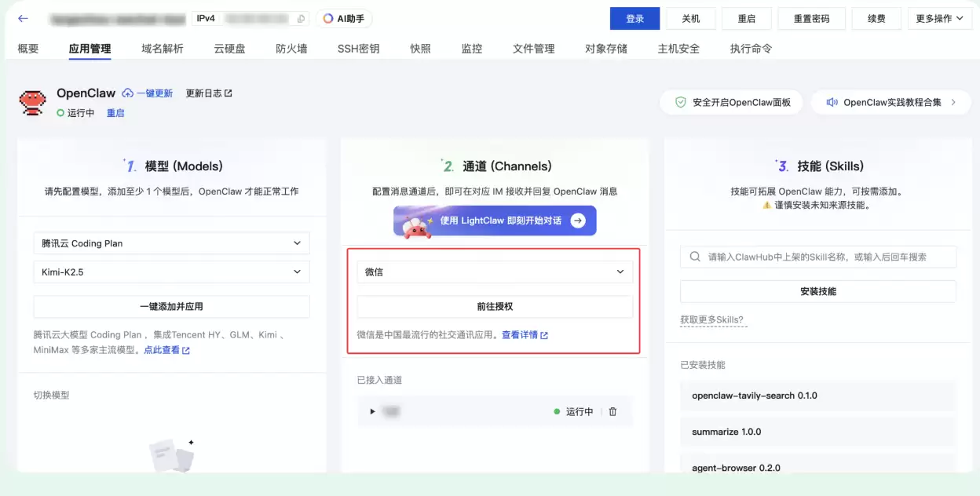Click the LightClaw banner arrow icon
The height and width of the screenshot is (496, 980).
coord(578,221)
